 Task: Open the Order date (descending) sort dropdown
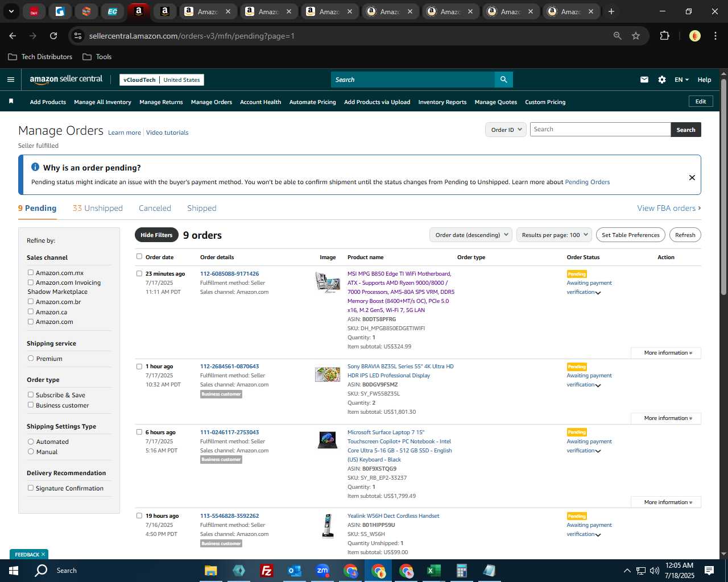pos(471,235)
